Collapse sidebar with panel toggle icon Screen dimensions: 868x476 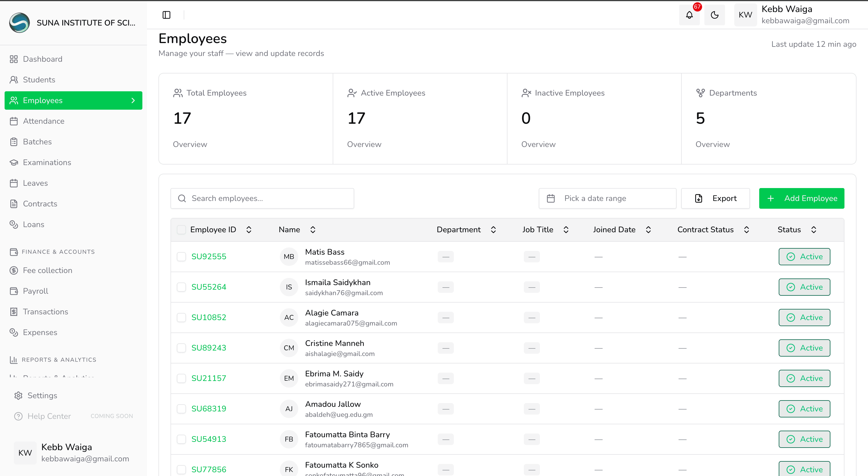[166, 15]
